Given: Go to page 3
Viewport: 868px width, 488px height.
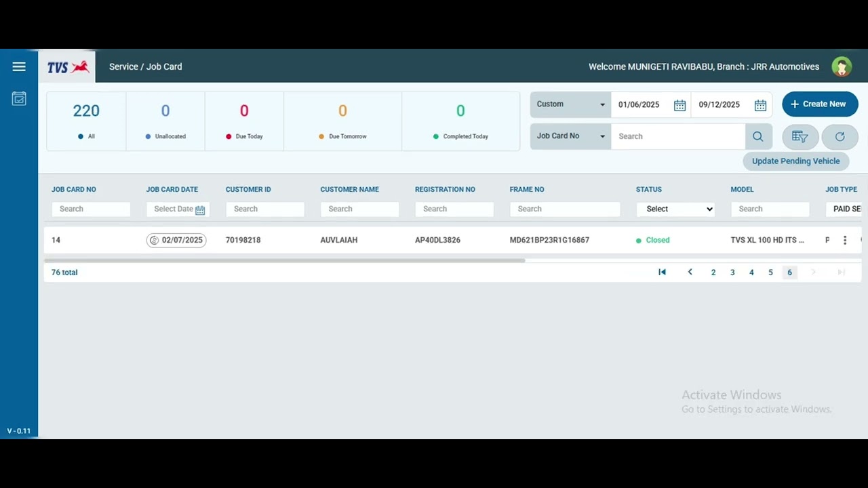Looking at the screenshot, I should click(732, 272).
